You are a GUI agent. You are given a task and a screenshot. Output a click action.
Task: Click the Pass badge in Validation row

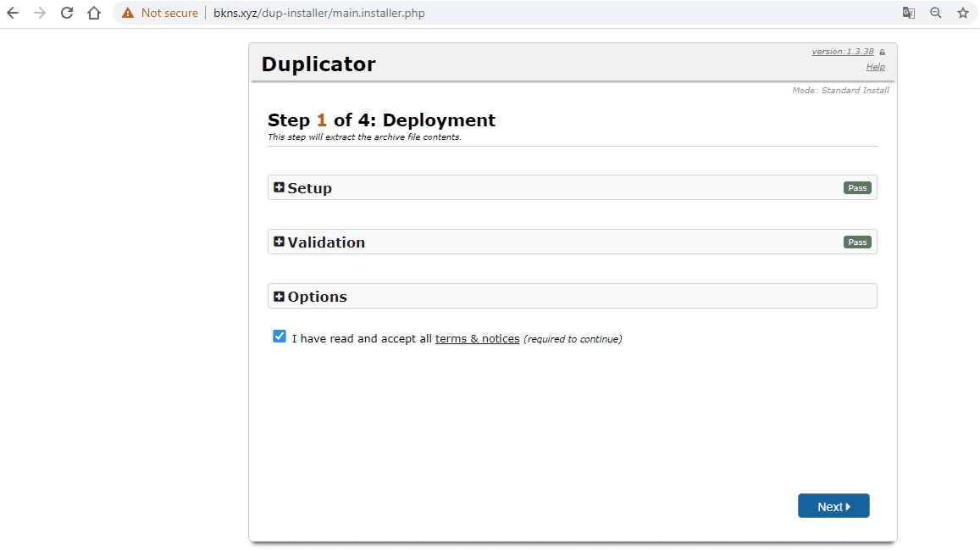(857, 242)
